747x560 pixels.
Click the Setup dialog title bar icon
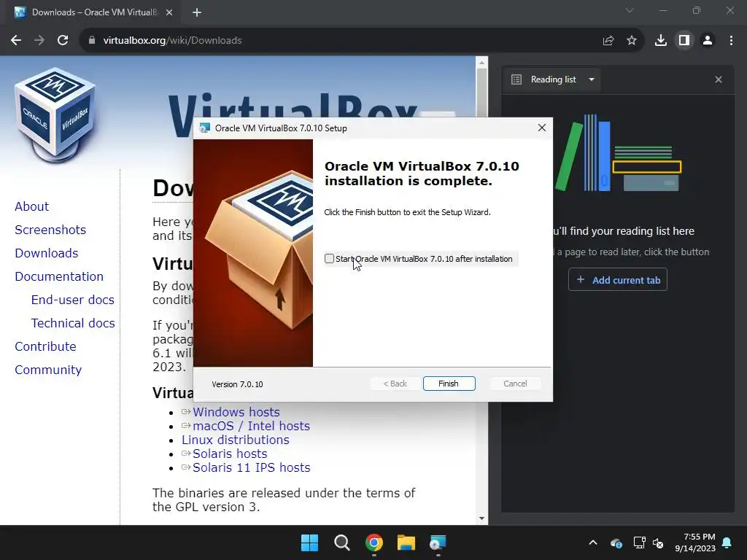(205, 128)
